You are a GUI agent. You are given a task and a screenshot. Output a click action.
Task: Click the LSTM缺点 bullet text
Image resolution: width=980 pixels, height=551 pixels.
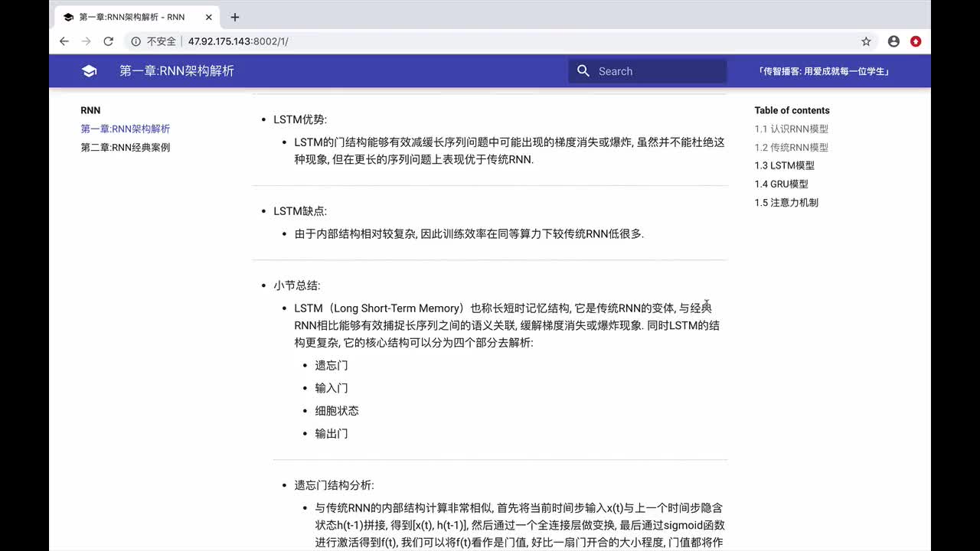pyautogui.click(x=300, y=211)
